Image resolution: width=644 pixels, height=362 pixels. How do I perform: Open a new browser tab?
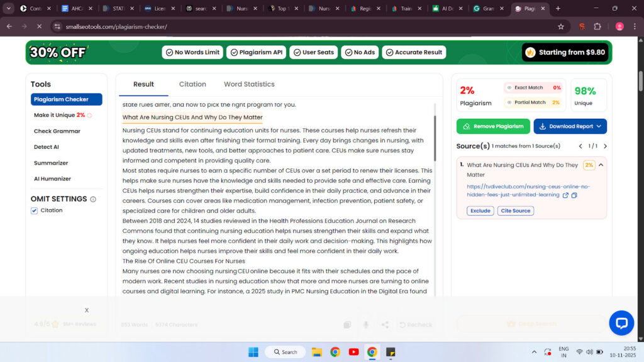point(558,9)
